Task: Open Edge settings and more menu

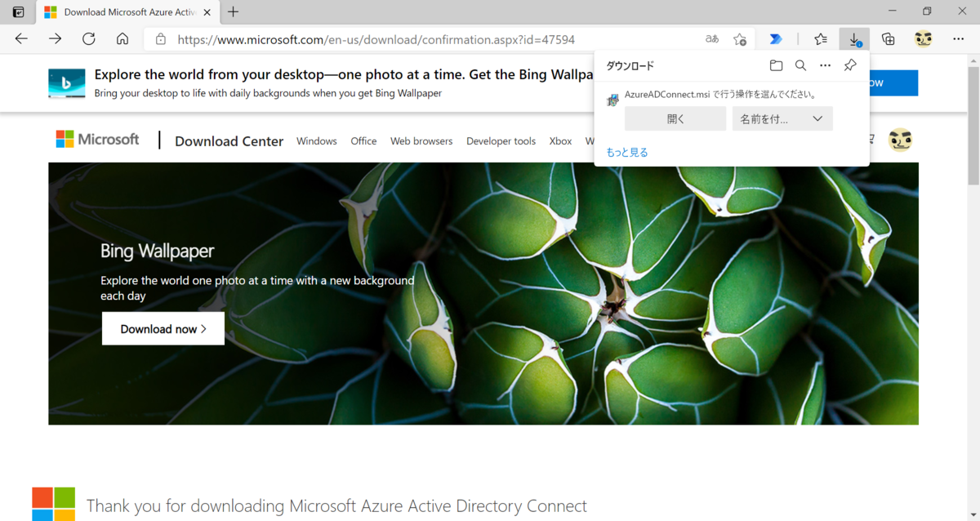Action: coord(958,38)
